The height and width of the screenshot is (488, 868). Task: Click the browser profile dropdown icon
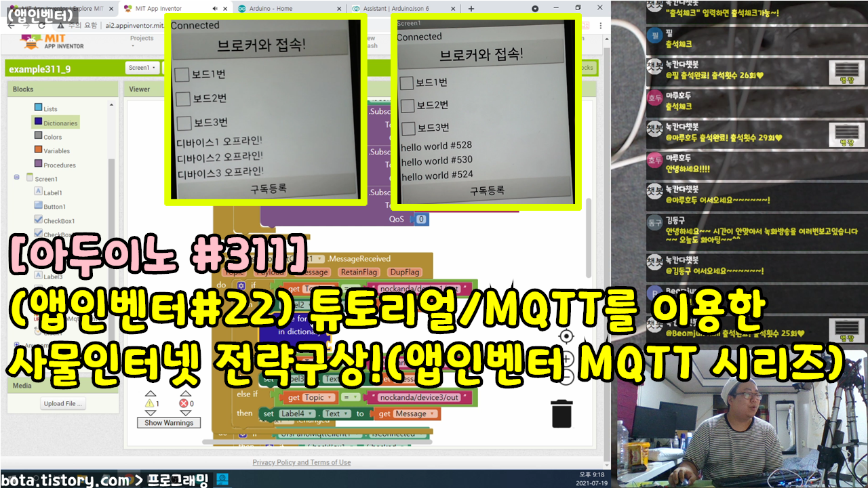535,8
